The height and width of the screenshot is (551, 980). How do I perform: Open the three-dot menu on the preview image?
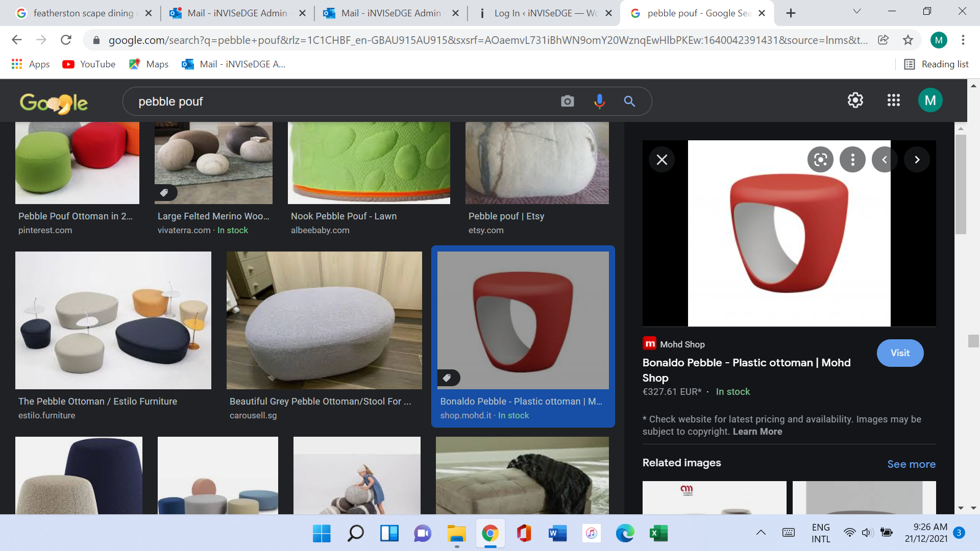coord(852,160)
